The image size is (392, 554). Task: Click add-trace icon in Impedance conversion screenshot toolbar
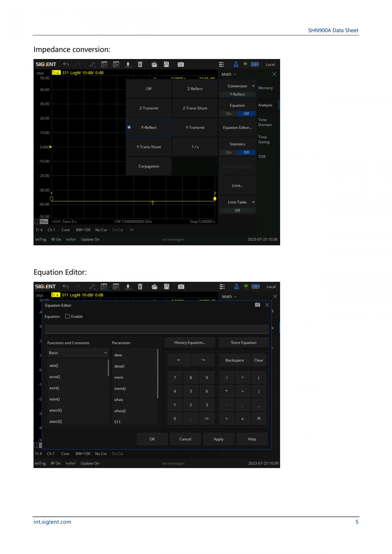coord(104,64)
